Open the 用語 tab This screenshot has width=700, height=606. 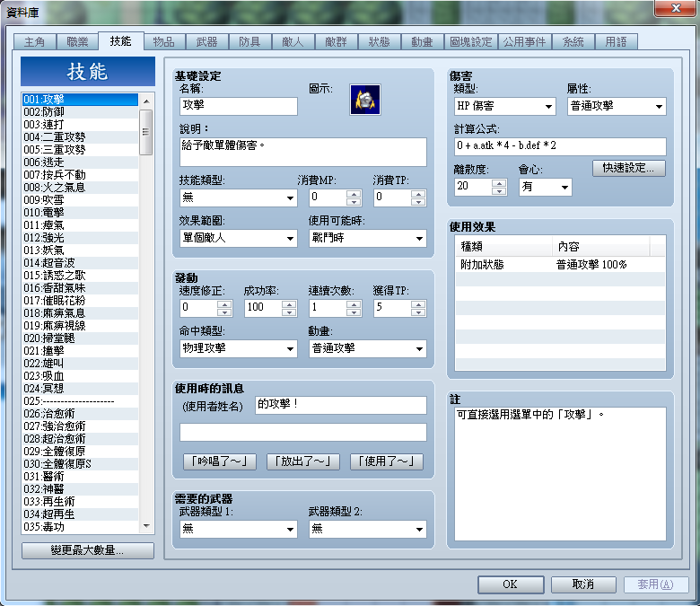pyautogui.click(x=616, y=42)
